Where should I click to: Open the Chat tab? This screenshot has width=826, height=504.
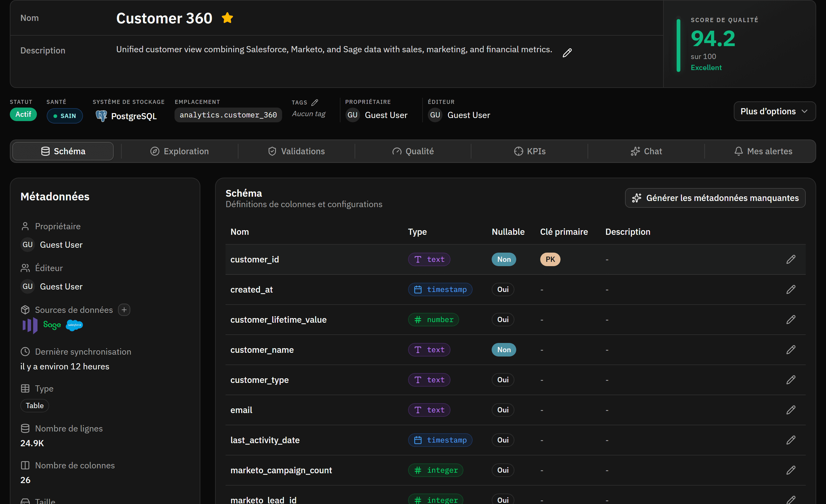pos(646,151)
